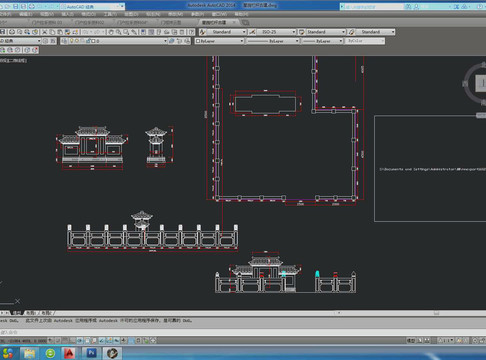
Task: Click the Text Style icon beside first Standard dropdown
Action: tap(203, 32)
